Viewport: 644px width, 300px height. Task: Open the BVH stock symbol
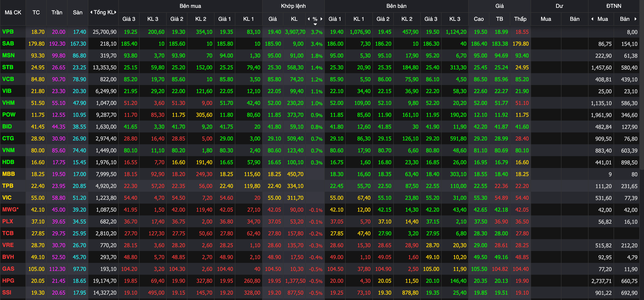(x=8, y=257)
